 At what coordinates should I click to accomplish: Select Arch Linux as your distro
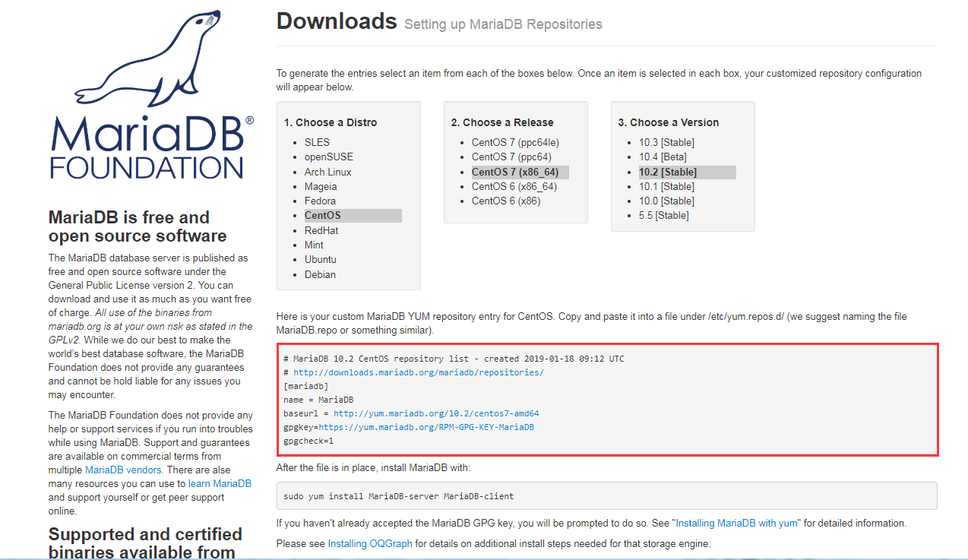327,172
